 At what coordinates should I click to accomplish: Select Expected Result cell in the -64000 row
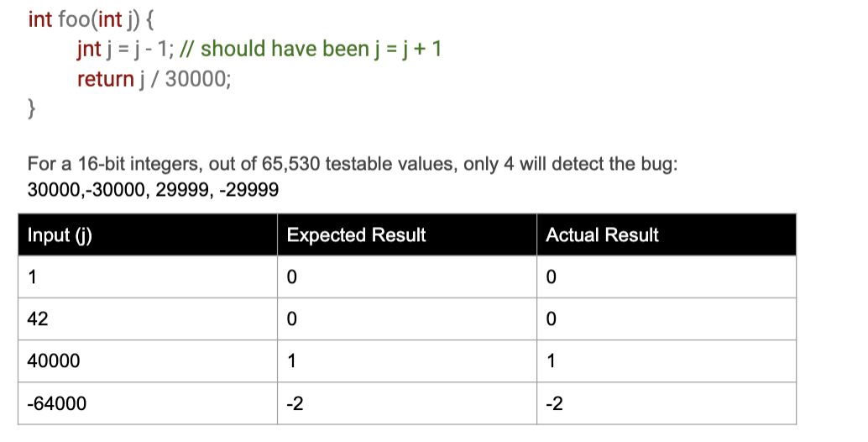click(x=406, y=403)
